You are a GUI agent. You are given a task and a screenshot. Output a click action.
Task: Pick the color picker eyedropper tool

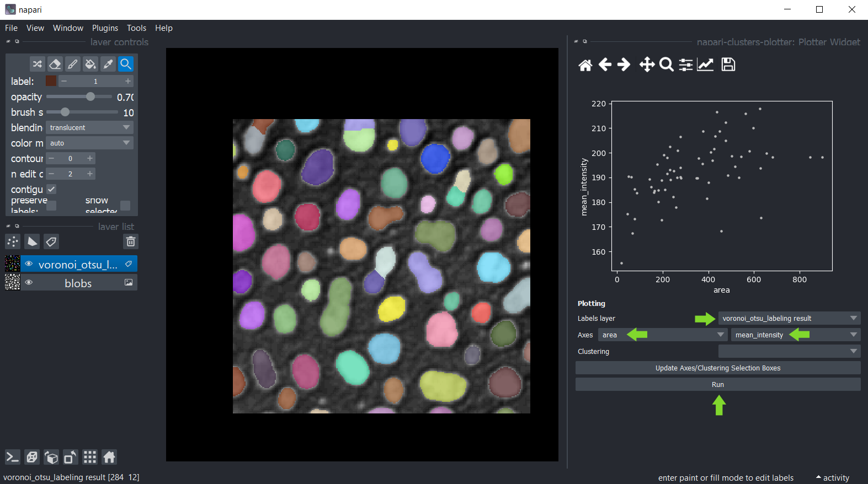(x=108, y=64)
